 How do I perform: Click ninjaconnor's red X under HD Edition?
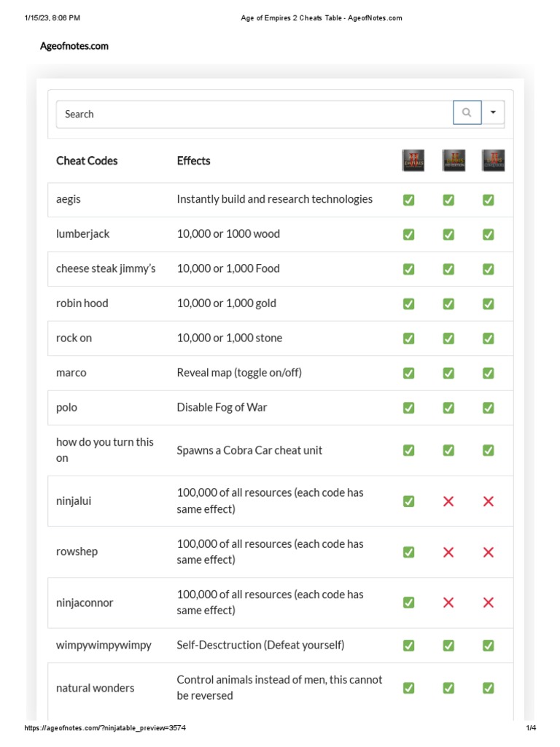click(448, 603)
